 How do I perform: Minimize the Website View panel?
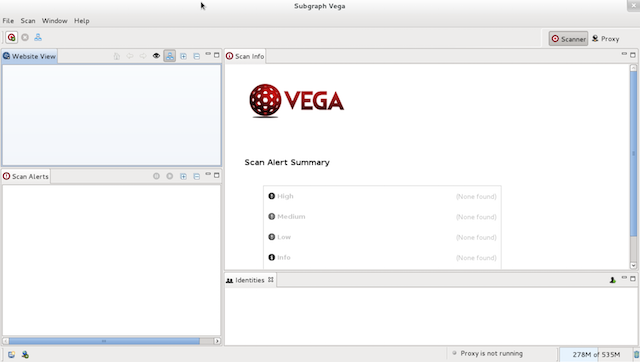208,54
